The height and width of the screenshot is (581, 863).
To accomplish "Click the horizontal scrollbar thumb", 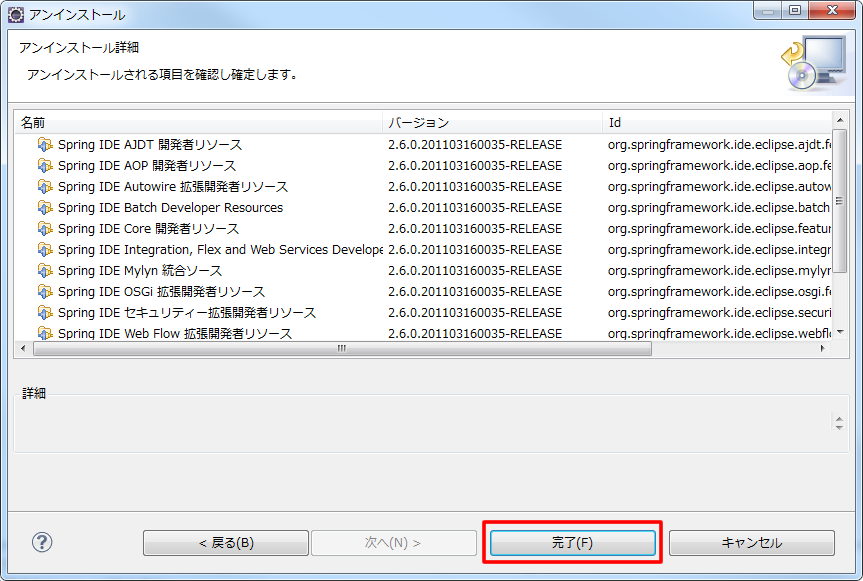I will 342,348.
